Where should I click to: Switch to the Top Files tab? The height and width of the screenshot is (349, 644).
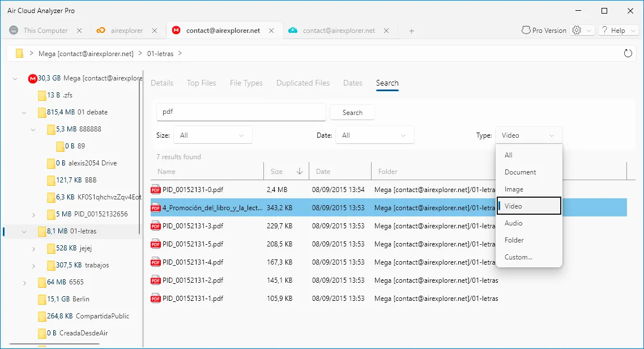[201, 83]
